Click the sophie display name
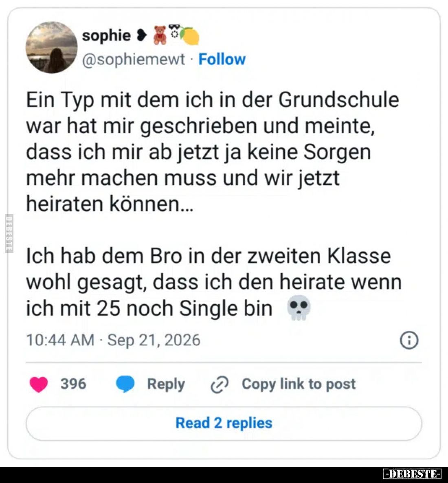448x483 pixels. [x=107, y=35]
